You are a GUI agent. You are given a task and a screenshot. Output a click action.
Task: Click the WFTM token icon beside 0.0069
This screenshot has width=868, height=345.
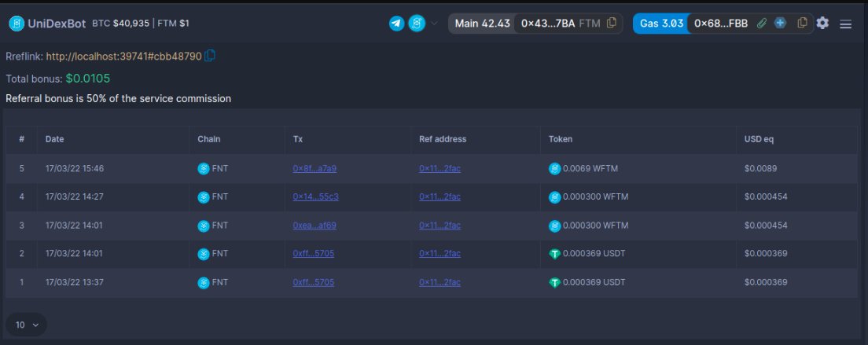tap(554, 169)
